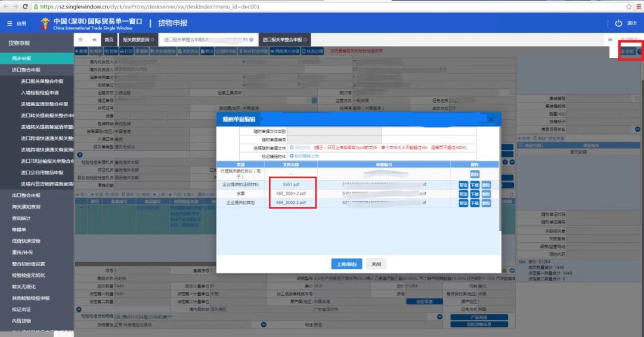Viewport: 644px width, 337px height.
Task: Download the 595_0001-2.pdf invoice file
Action: 475,194
